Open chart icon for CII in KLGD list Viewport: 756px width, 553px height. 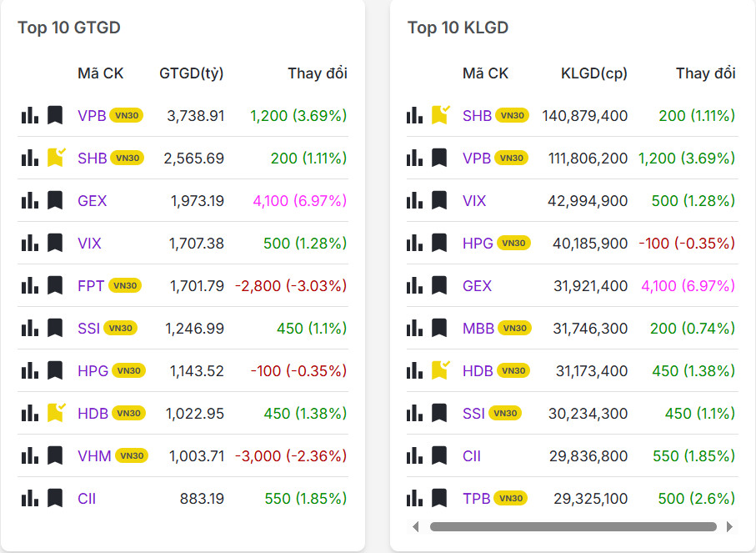[x=414, y=455]
